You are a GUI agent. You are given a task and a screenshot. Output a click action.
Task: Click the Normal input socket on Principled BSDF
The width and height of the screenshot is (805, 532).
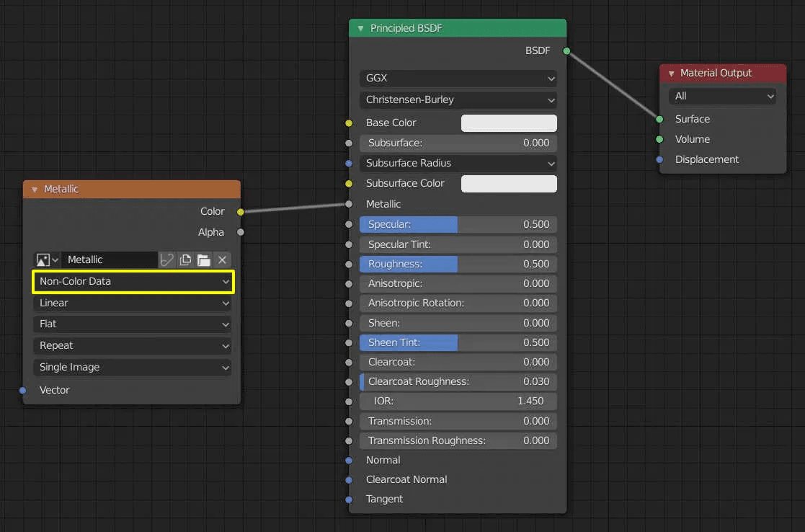(x=350, y=460)
